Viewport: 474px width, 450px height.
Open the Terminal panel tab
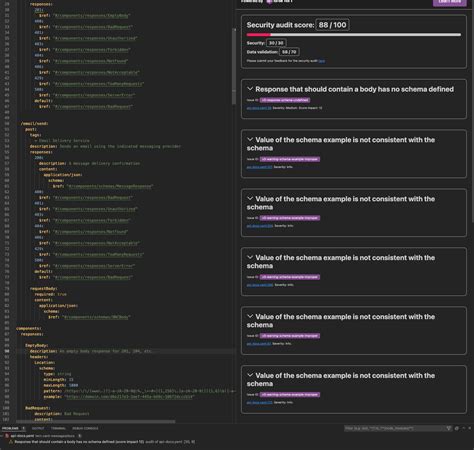(58, 428)
